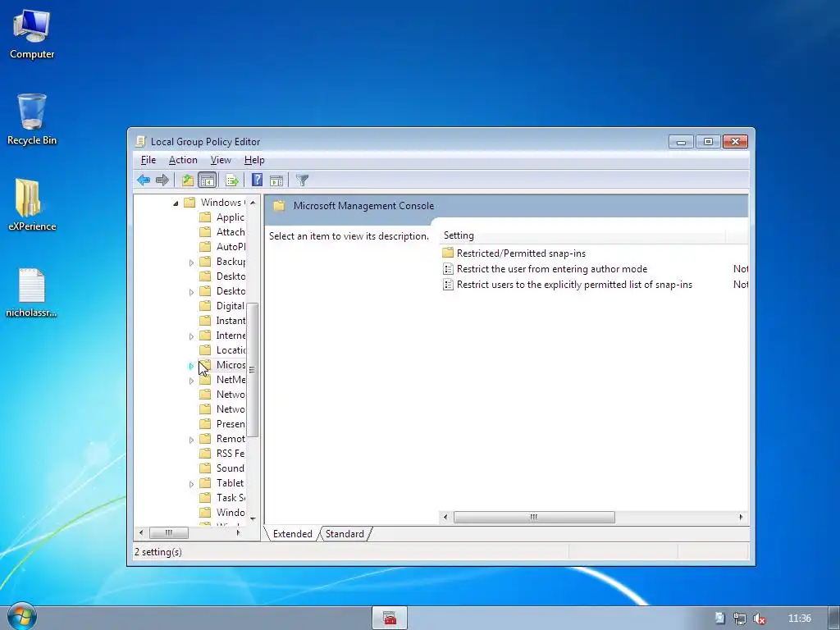Click the Back arrow toolbar icon
Viewport: 840px width, 630px height.
click(x=143, y=180)
